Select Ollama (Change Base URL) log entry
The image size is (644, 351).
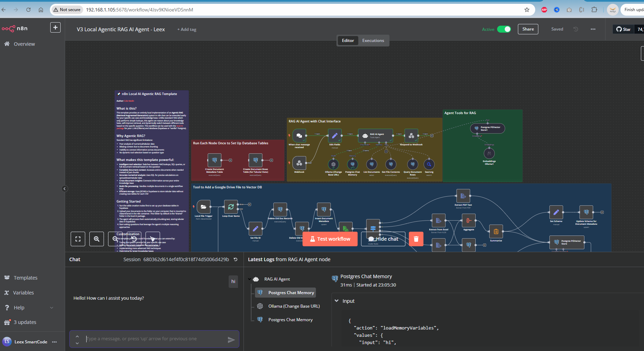[x=294, y=306]
